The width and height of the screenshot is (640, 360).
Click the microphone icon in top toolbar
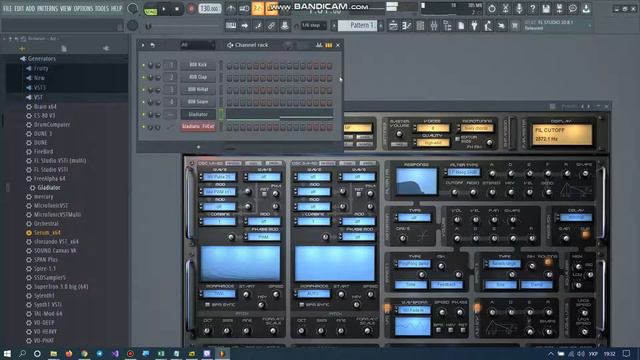click(519, 9)
